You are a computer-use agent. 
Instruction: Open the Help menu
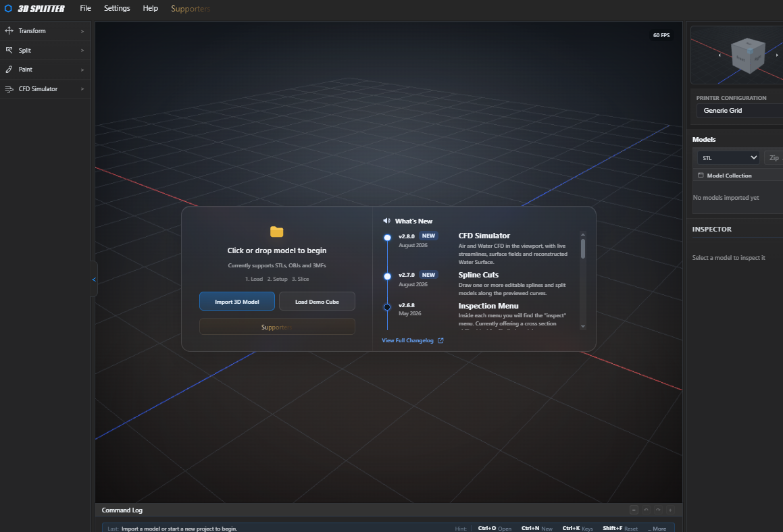150,9
